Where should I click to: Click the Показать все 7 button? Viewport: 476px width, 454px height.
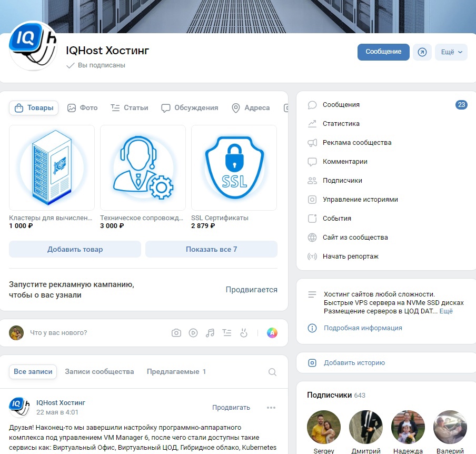point(211,249)
